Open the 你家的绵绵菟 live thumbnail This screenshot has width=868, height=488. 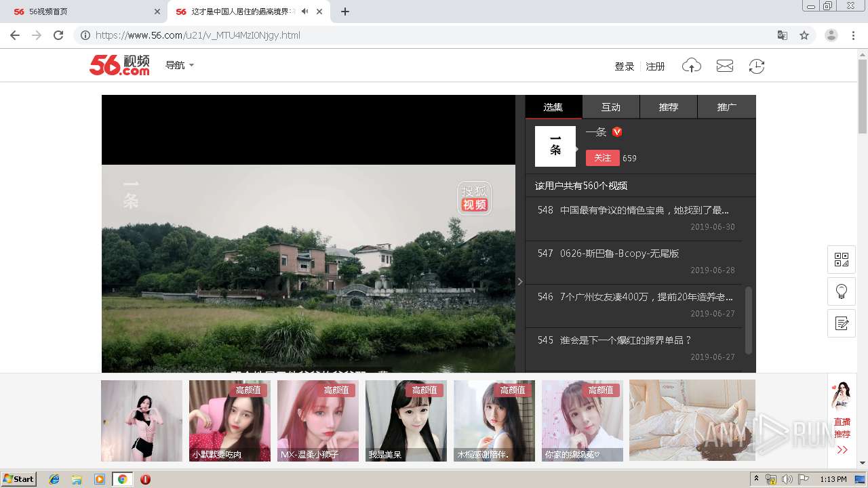(583, 421)
